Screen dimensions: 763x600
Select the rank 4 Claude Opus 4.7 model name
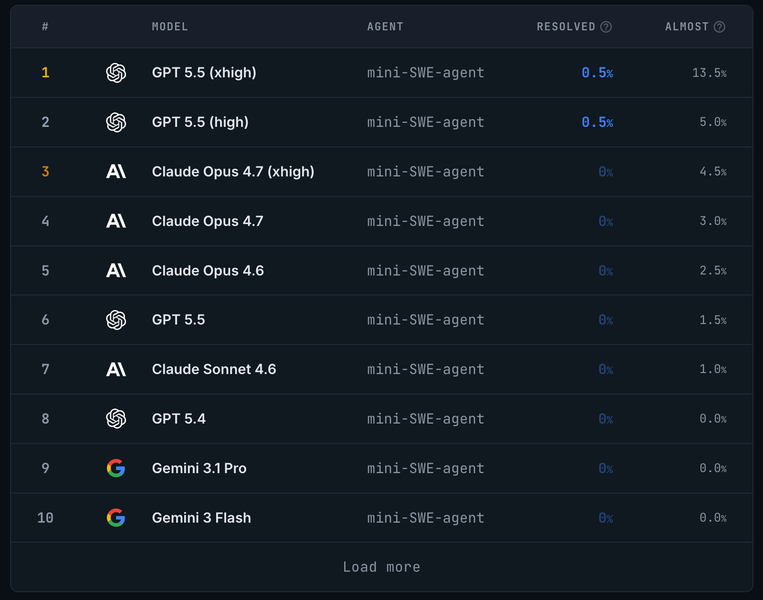tap(207, 221)
